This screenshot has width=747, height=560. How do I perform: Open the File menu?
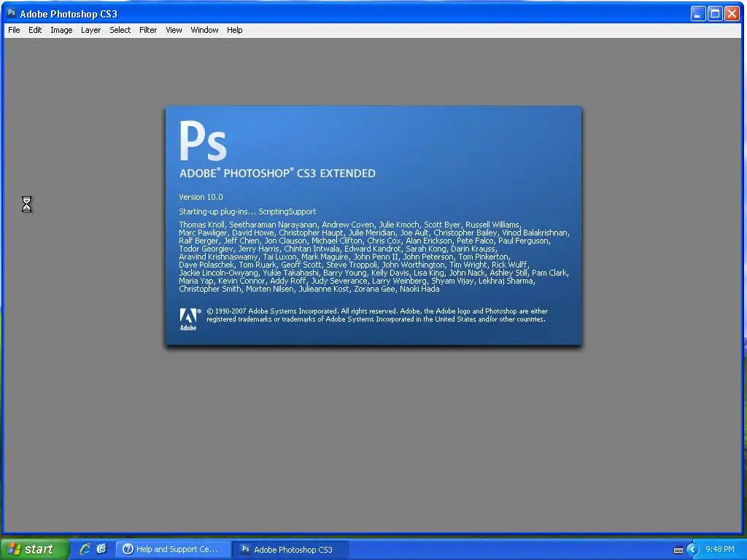point(14,30)
